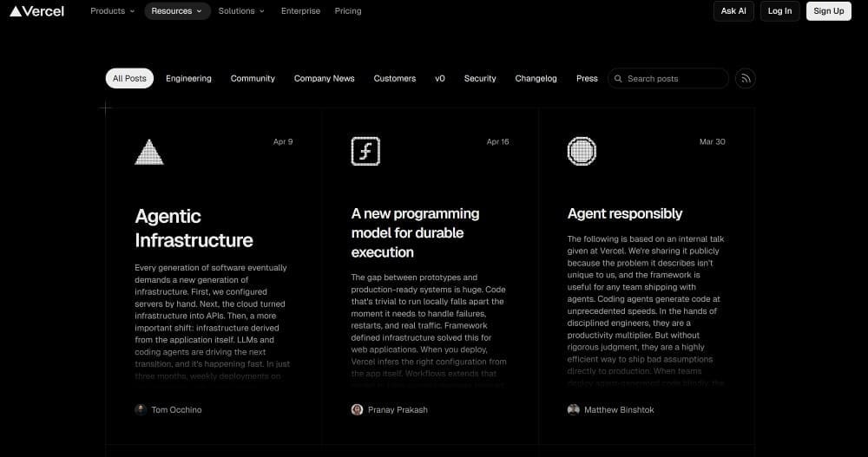The width and height of the screenshot is (868, 457).
Task: Click Pranay Prakash's avatar
Action: (357, 409)
